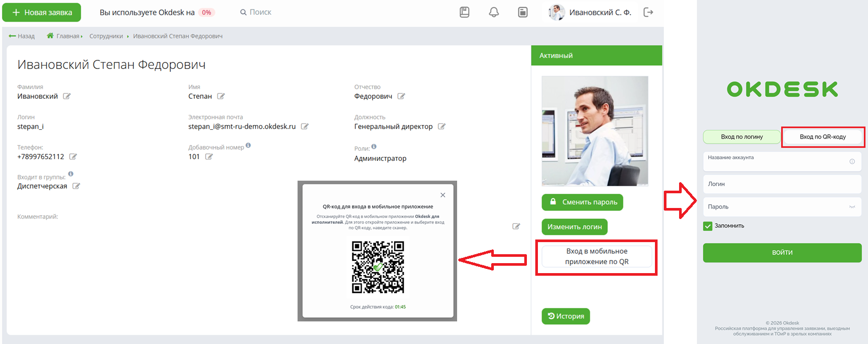The height and width of the screenshot is (344, 868).
Task: Click the Новая заявка button
Action: pyautogui.click(x=41, y=12)
